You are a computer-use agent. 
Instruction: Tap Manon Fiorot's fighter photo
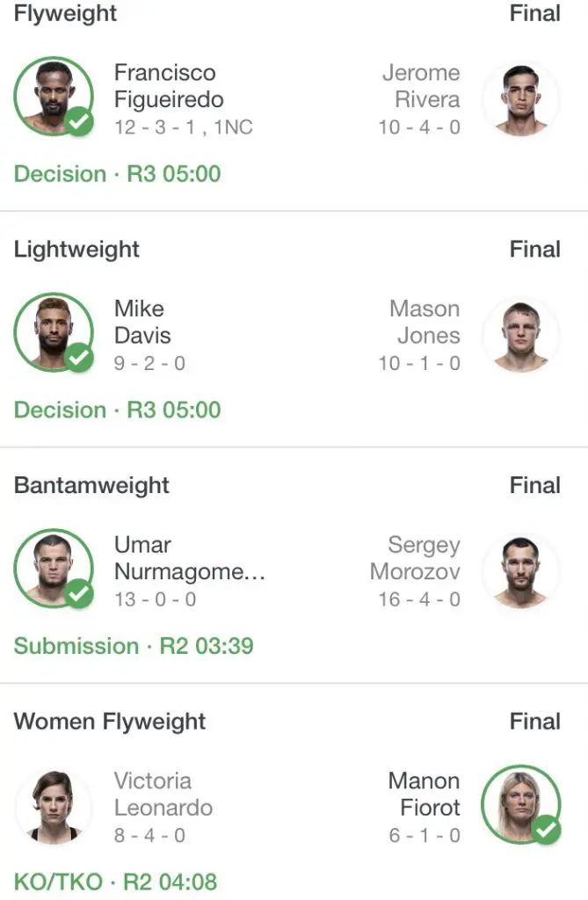click(x=521, y=804)
